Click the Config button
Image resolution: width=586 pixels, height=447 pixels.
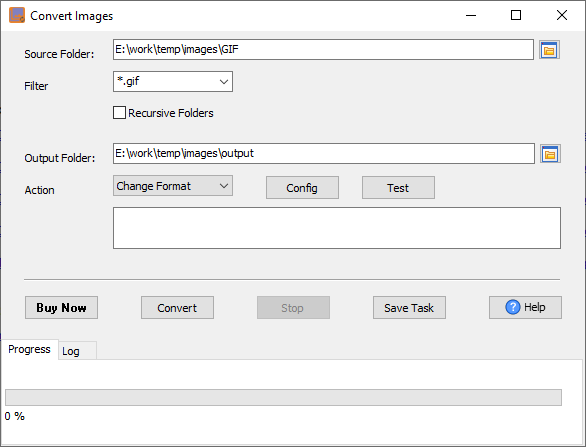302,188
